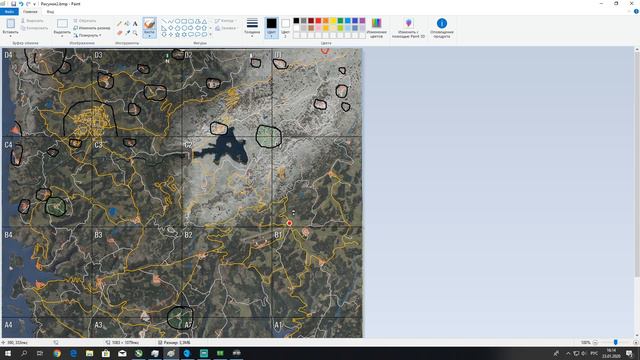Screen dimensions: 640x360
Task: Select the Magnifier tool
Action: [x=135, y=32]
